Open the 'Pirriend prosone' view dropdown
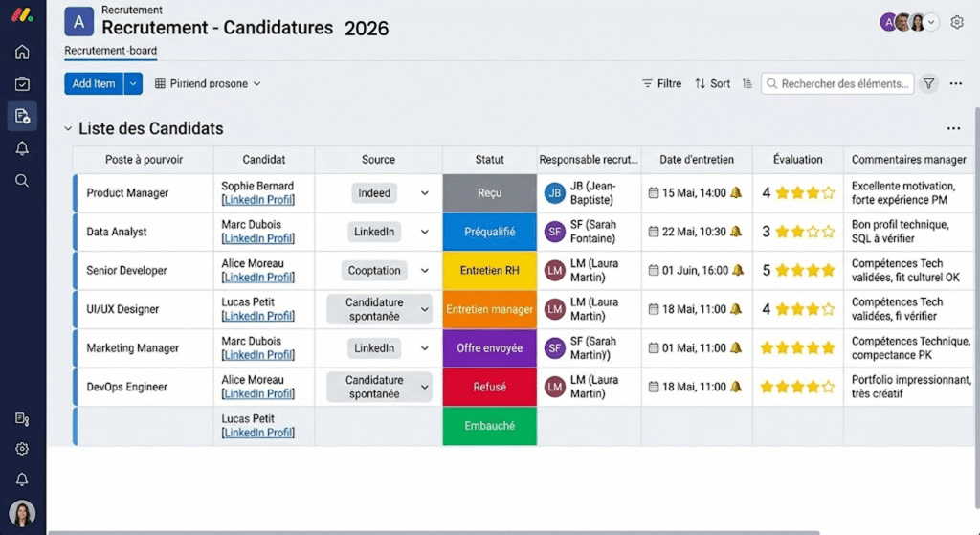Viewport: 980px width, 535px height. 208,84
